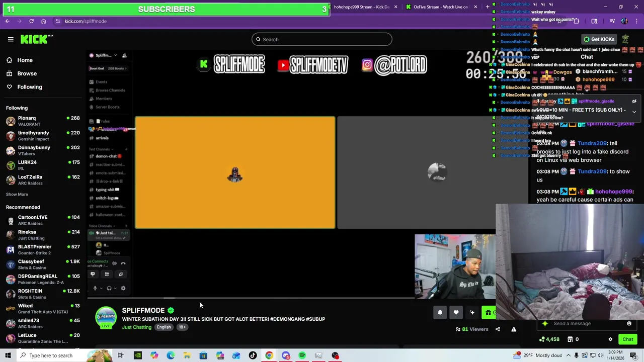Click the Get KICKs button

click(x=599, y=39)
